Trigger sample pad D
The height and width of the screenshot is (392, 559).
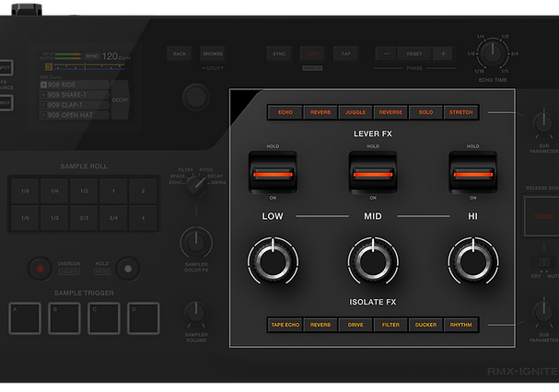click(x=144, y=318)
